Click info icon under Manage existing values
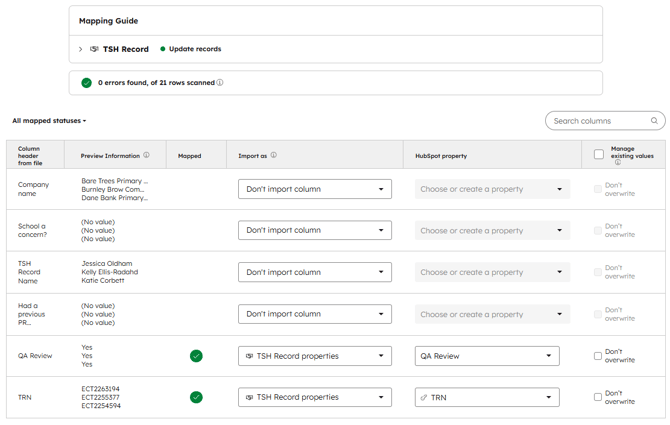This screenshot has height=425, width=670. point(617,163)
